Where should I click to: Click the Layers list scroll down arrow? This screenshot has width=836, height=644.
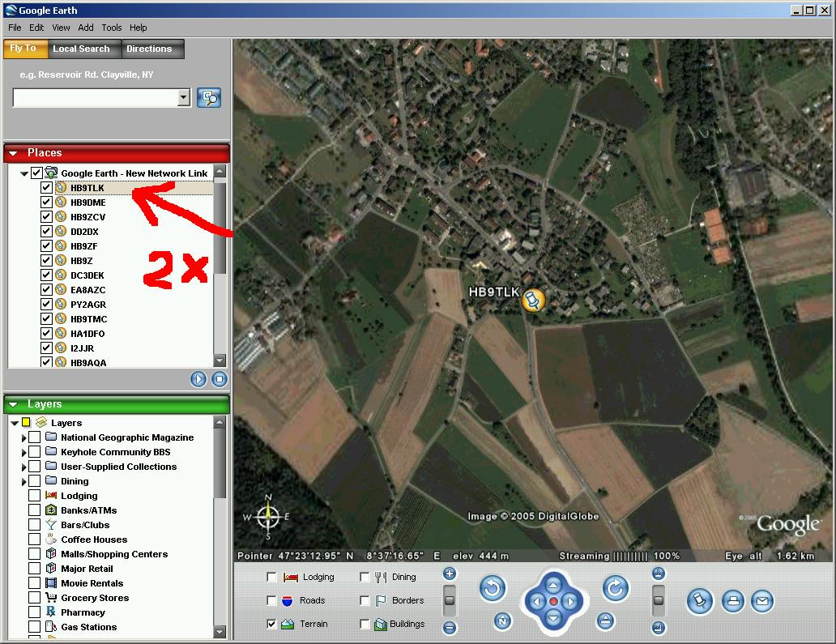(220, 632)
